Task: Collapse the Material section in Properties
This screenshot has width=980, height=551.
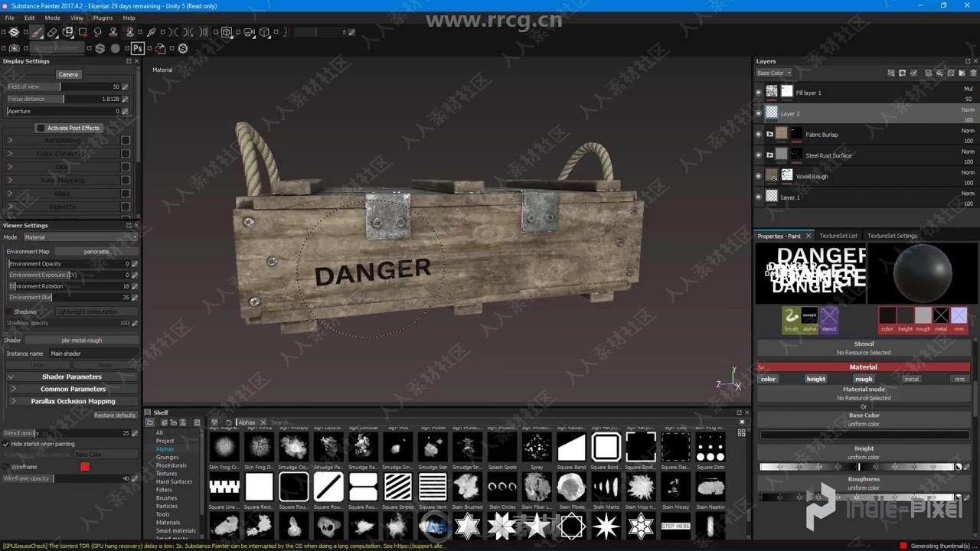Action: tap(863, 367)
